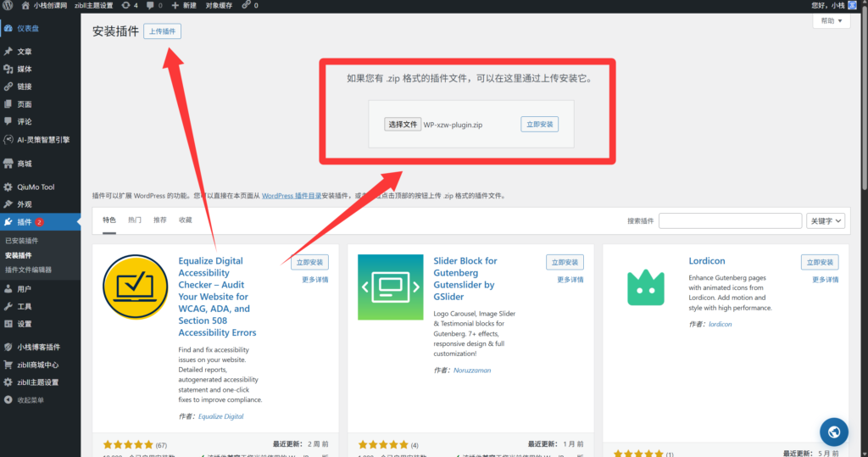Install the Lordicon plugin
The image size is (868, 457).
click(x=820, y=263)
